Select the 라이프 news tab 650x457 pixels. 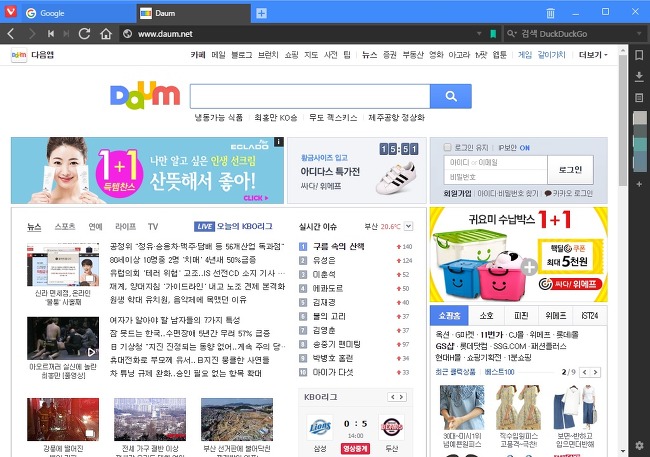point(126,226)
